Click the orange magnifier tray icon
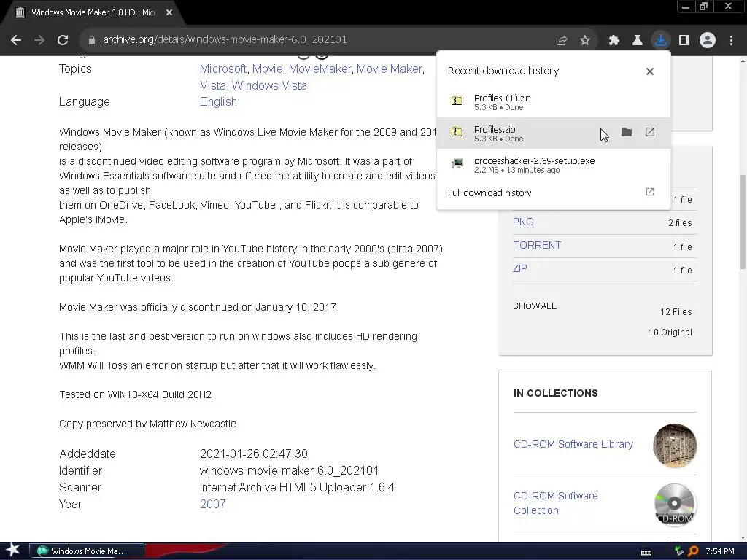747x560 pixels. [694, 551]
